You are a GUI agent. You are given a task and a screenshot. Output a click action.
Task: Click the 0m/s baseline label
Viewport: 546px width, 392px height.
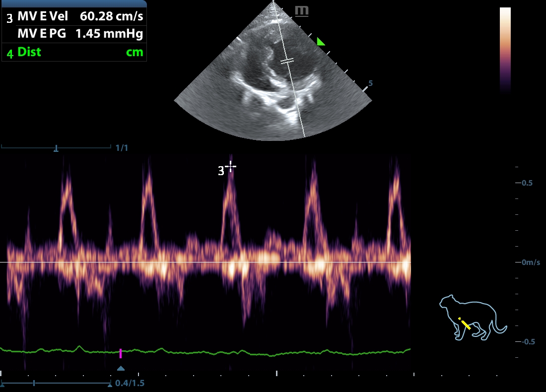point(530,262)
